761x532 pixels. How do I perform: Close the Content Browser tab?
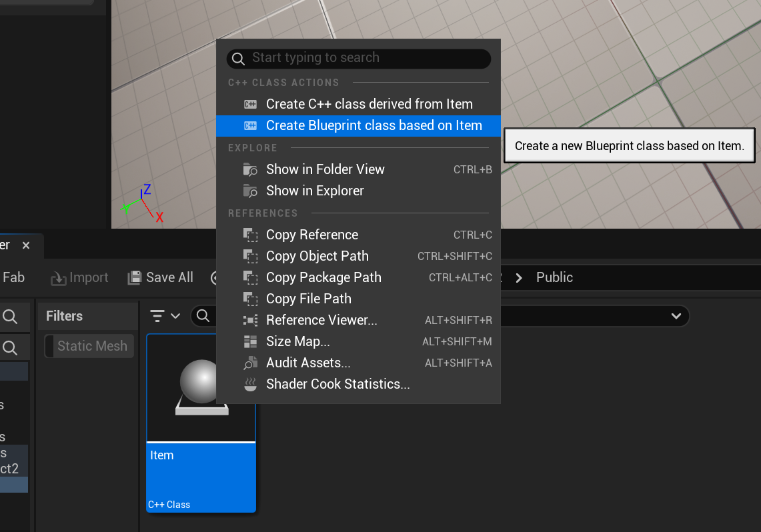[26, 245]
